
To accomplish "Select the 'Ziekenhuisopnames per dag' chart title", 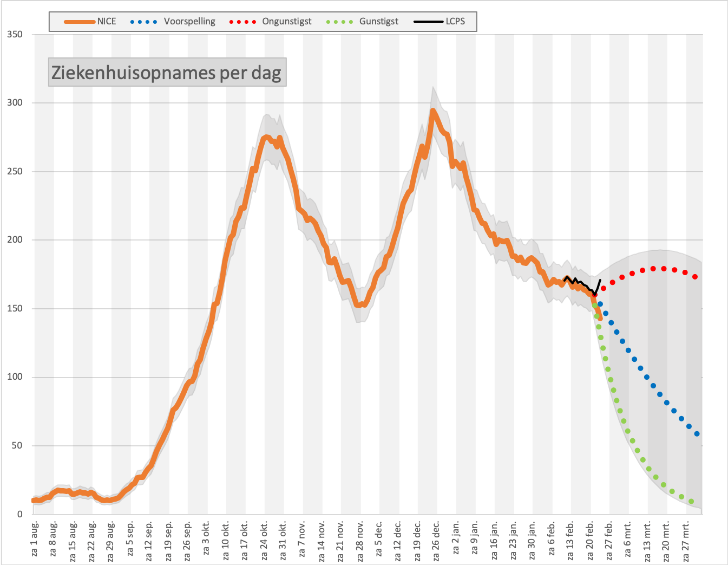I will click(x=167, y=73).
